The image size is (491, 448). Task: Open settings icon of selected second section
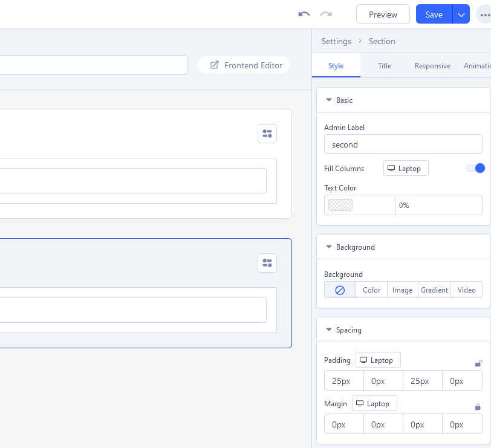[x=267, y=263]
